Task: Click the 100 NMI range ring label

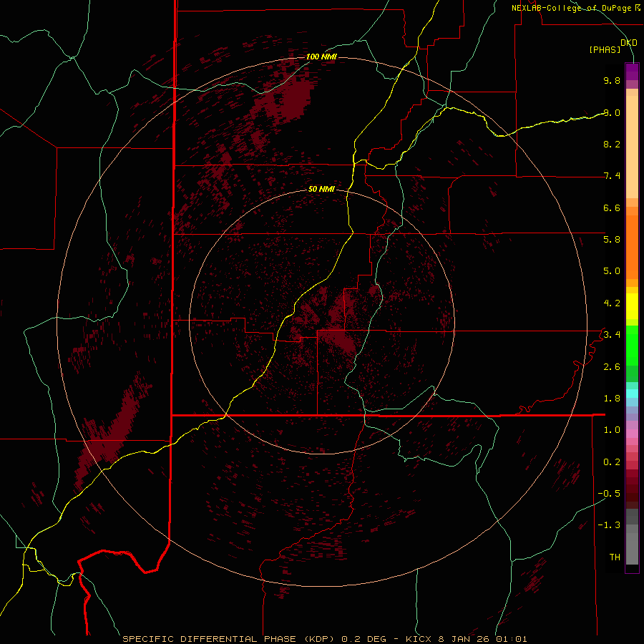Action: pyautogui.click(x=321, y=57)
